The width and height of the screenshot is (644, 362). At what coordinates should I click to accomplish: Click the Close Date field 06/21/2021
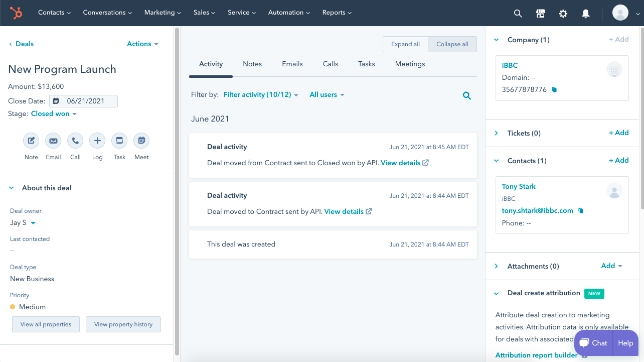point(83,101)
